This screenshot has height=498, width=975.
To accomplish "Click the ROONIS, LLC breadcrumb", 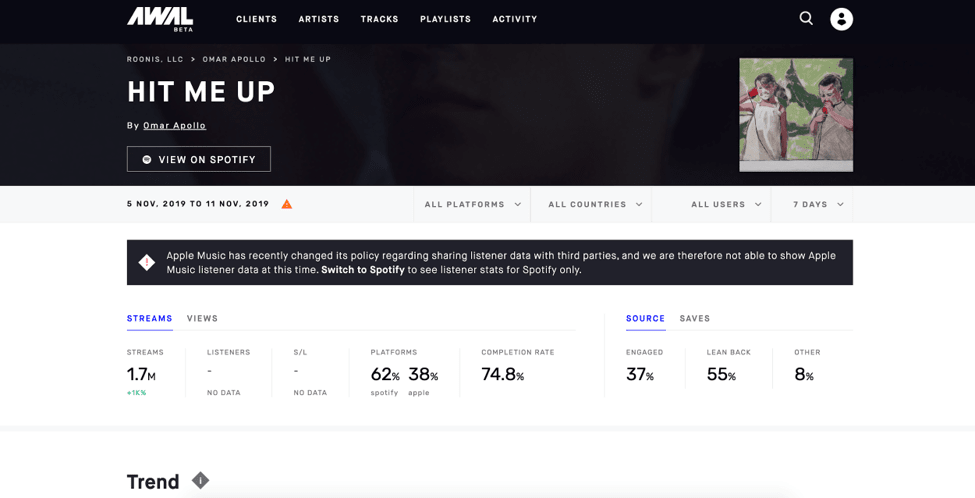I will pos(155,59).
